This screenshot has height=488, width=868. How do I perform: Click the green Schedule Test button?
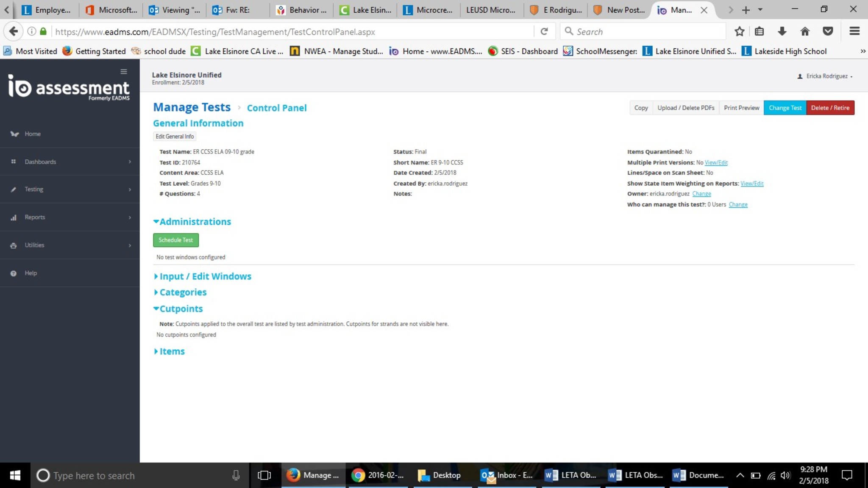click(175, 240)
